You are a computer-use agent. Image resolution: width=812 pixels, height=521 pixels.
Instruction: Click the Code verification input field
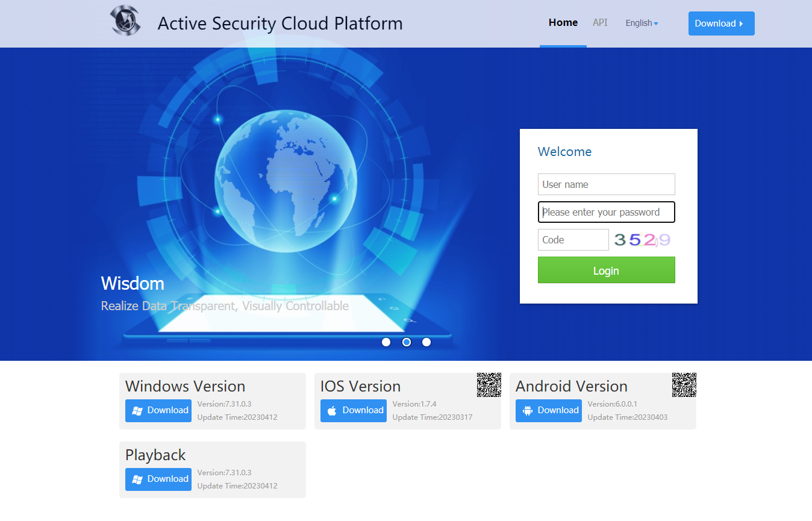coord(573,240)
